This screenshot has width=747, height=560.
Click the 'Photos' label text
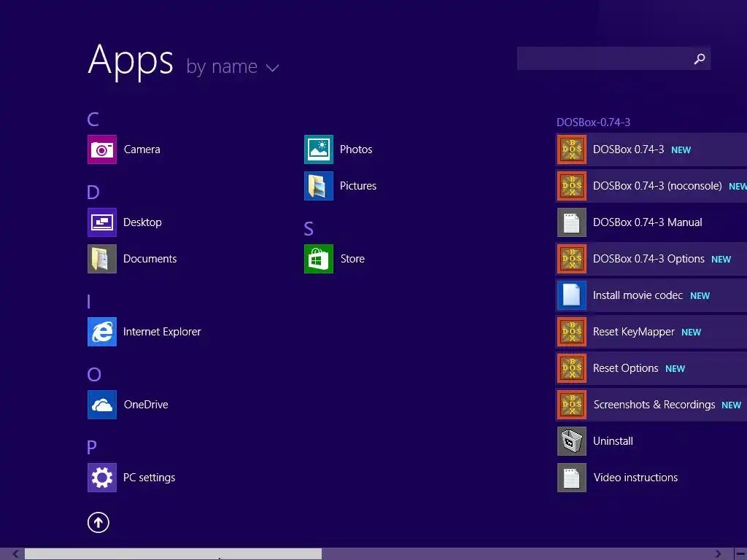(x=356, y=149)
